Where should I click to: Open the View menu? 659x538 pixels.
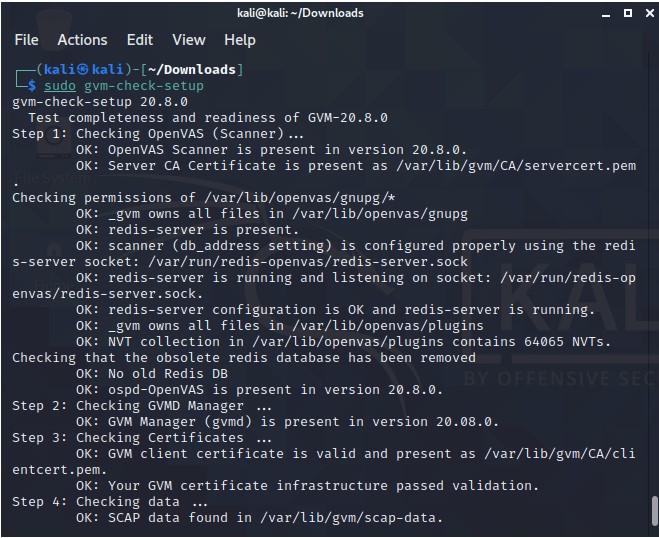[189, 40]
